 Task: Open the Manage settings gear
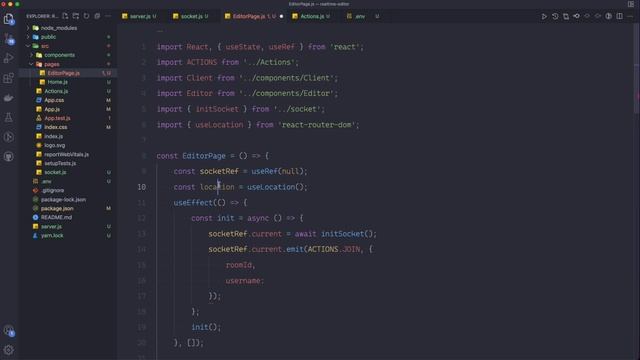click(9, 350)
